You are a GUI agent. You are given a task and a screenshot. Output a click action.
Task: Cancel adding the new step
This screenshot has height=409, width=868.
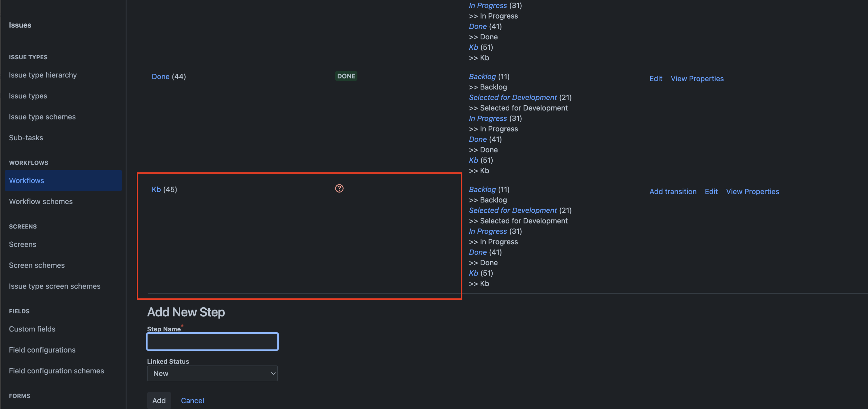(x=192, y=400)
